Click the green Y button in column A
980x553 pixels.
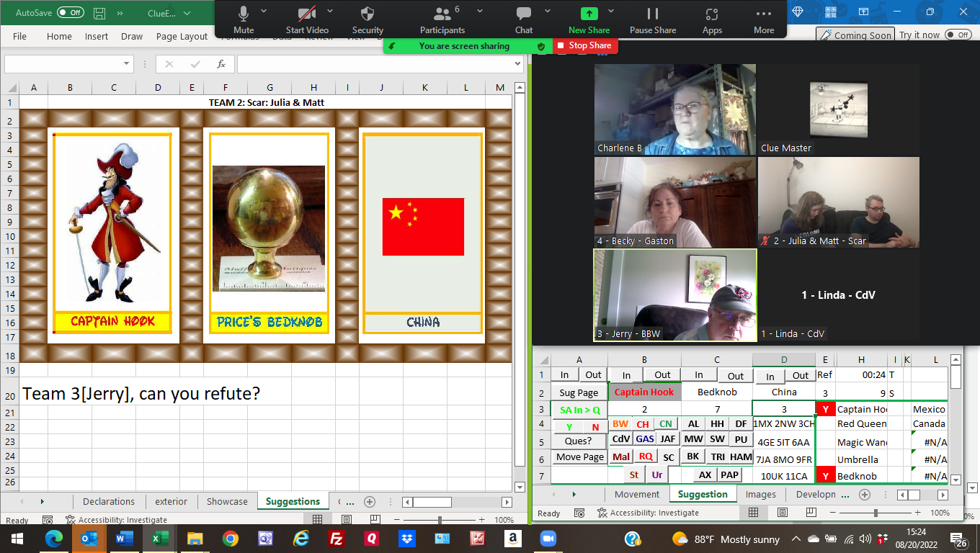[x=569, y=427]
